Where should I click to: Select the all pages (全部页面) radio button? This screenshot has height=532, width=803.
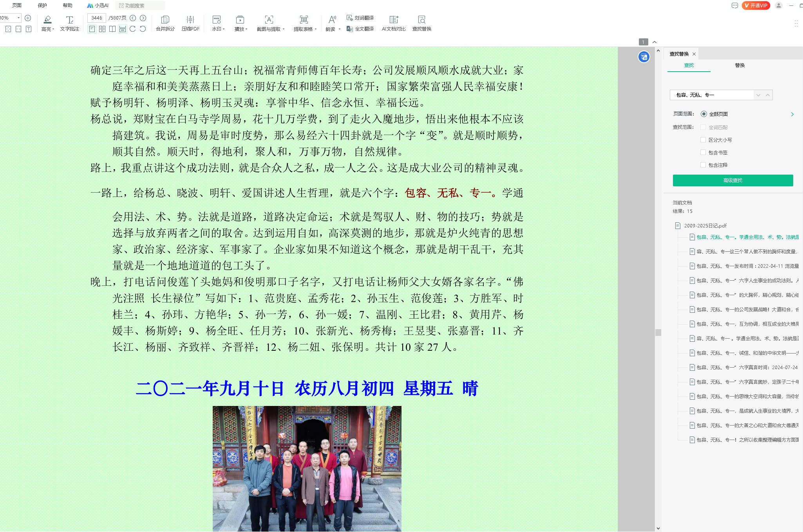704,114
